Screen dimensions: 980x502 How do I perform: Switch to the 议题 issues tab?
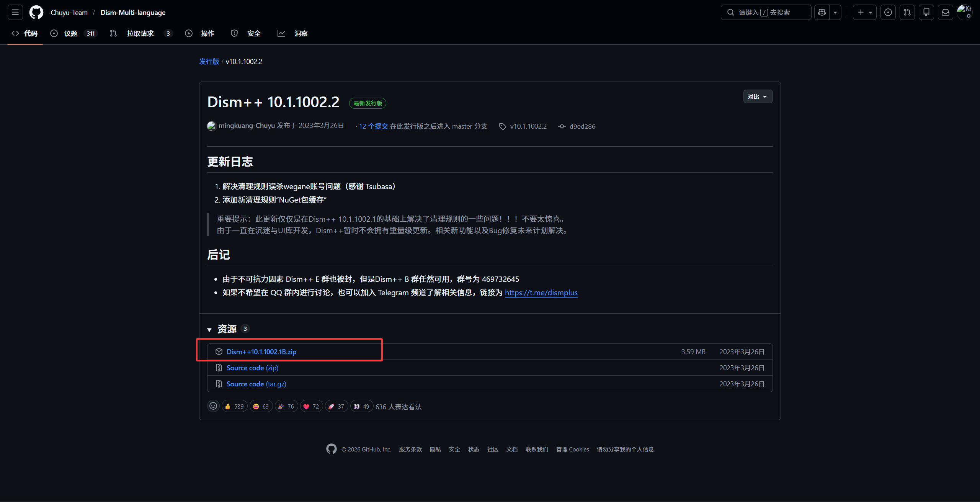71,33
